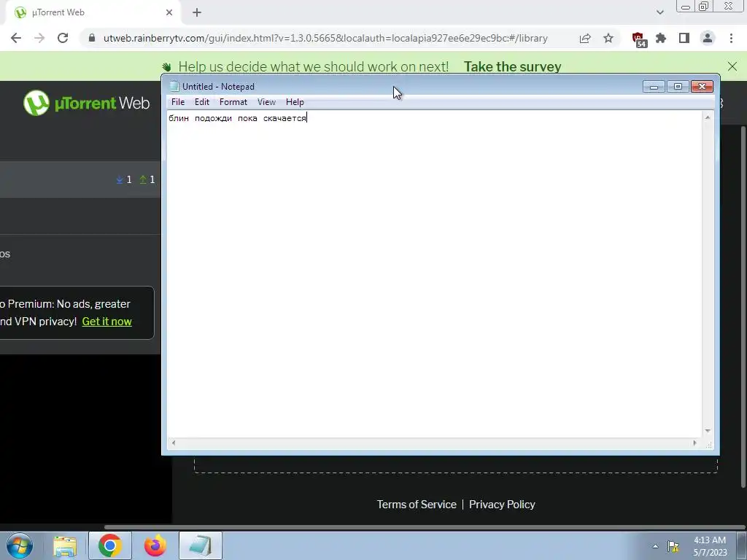Screen dimensions: 747x560
Task: Go forward in Chrome
Action: coord(39,38)
